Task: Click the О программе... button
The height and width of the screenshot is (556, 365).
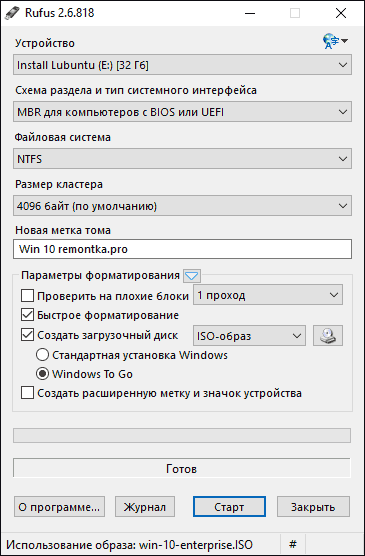Action: 59,507
